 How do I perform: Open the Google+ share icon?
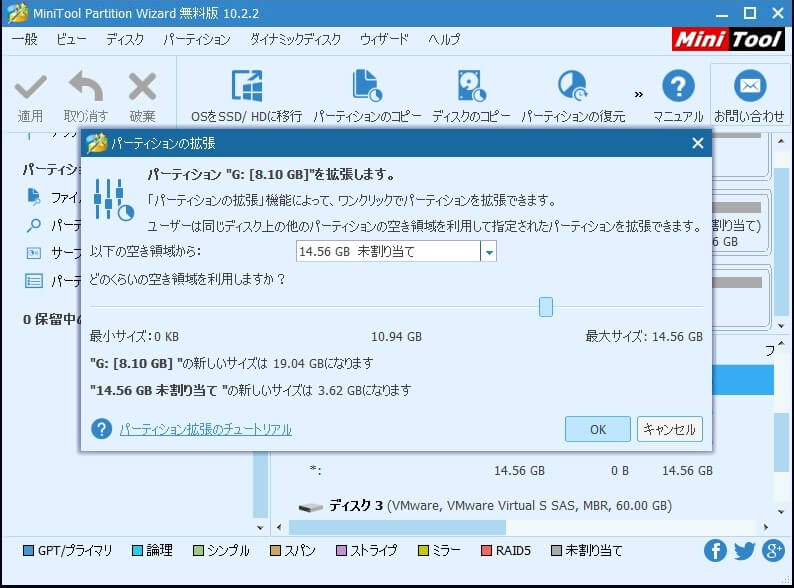point(773,551)
